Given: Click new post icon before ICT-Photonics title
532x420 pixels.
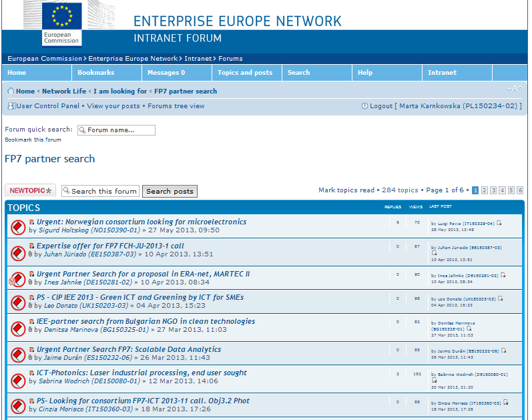Looking at the screenshot, I should tap(31, 373).
